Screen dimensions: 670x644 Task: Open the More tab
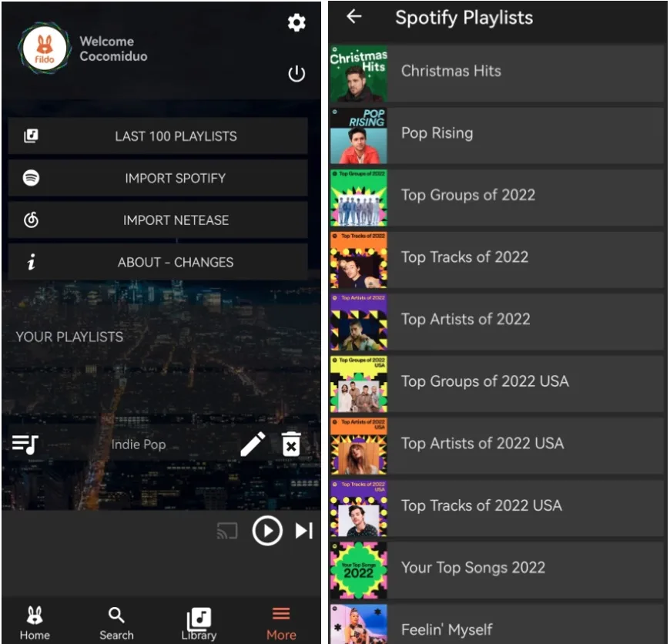click(x=281, y=623)
